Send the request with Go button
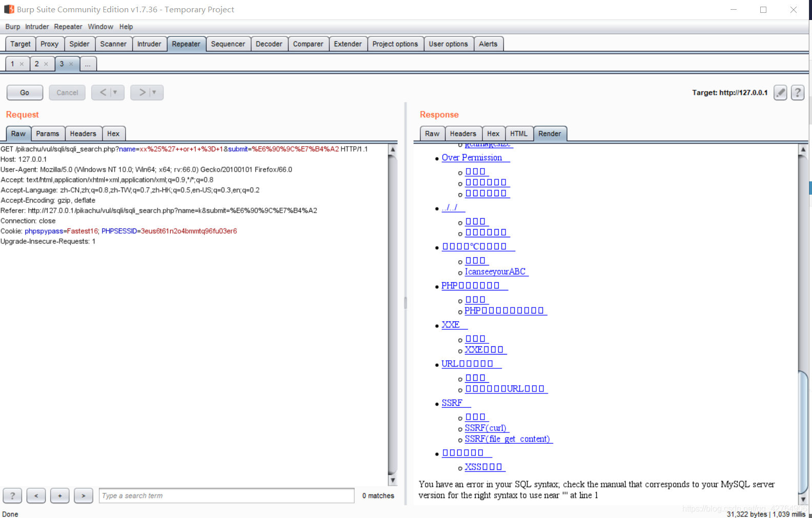Viewport: 812px width, 518px height. click(x=25, y=93)
